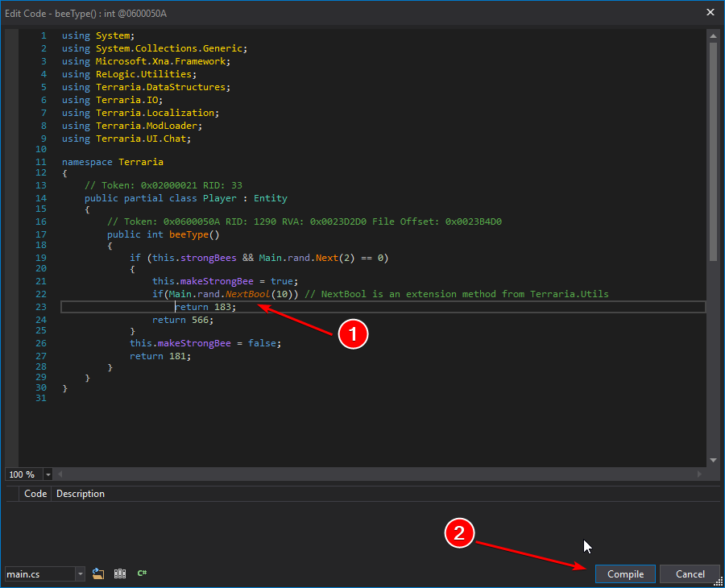Click the vertical scrollbar down arrow
The image size is (725, 588).
tap(713, 460)
